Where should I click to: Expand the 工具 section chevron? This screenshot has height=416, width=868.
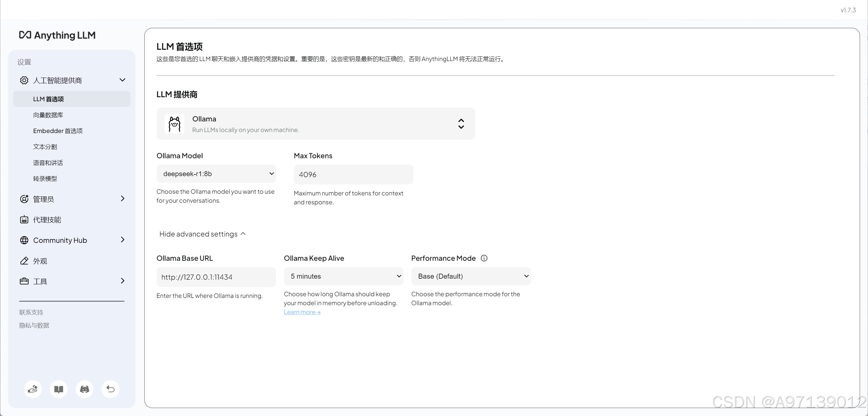[x=123, y=281]
